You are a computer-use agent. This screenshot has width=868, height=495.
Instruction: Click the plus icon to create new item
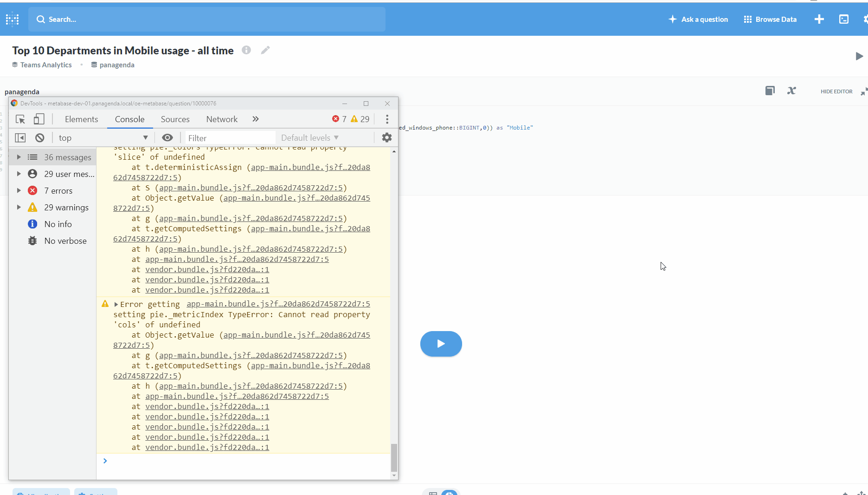[819, 19]
